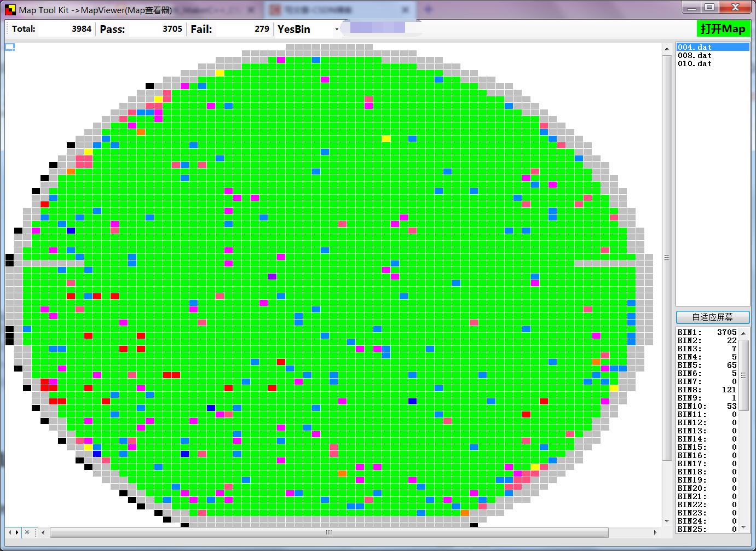Image resolution: width=756 pixels, height=551 pixels.
Task: Select the BIN6: 5 row
Action: pyautogui.click(x=707, y=373)
